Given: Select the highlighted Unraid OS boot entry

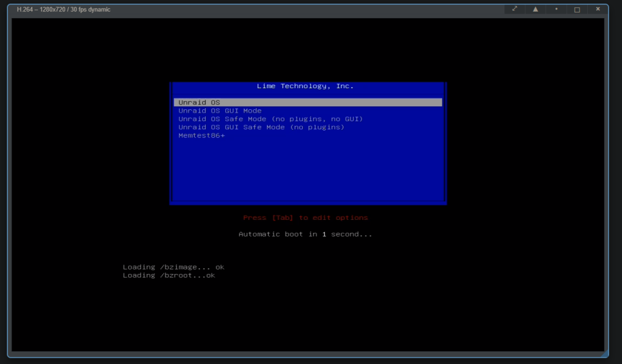Looking at the screenshot, I should click(x=308, y=102).
